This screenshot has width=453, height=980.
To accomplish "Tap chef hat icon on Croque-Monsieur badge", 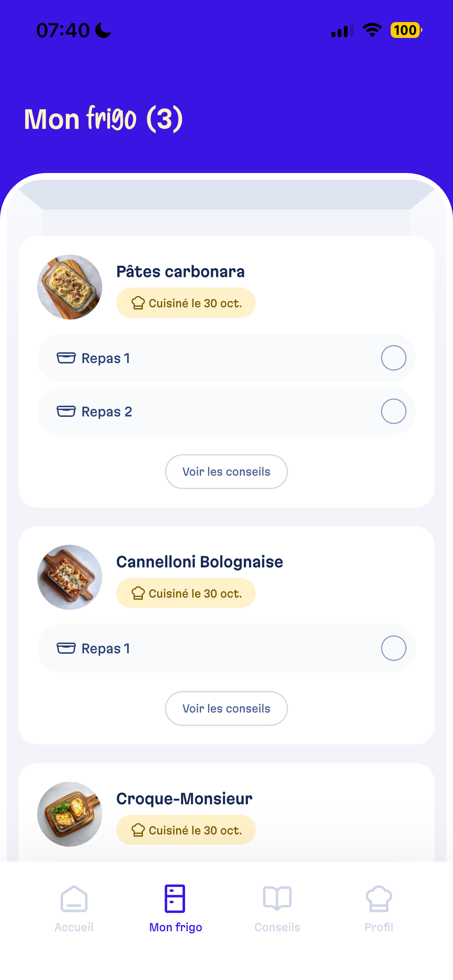I will click(138, 830).
